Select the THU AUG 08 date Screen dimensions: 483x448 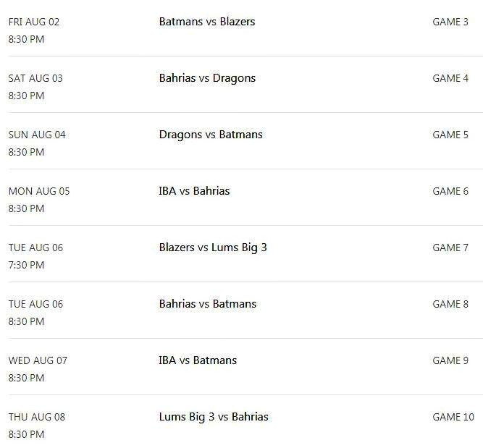37,417
